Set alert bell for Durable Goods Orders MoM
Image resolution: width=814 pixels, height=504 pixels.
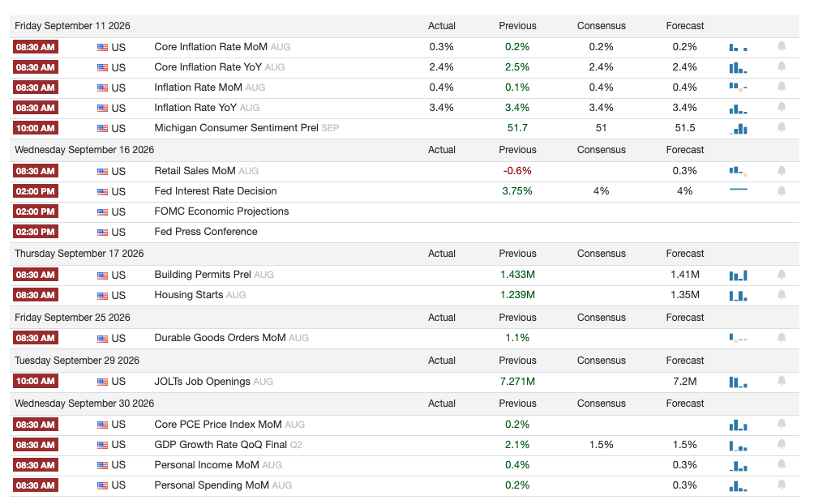[782, 338]
